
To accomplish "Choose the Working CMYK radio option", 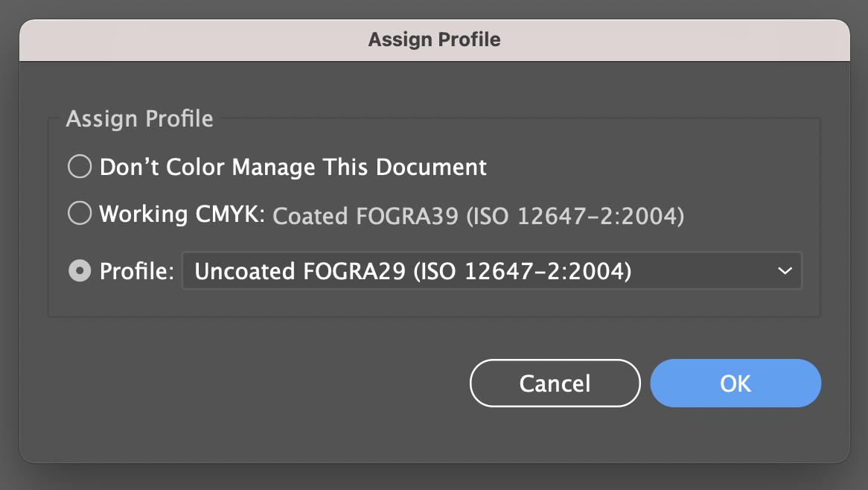I will [x=80, y=215].
